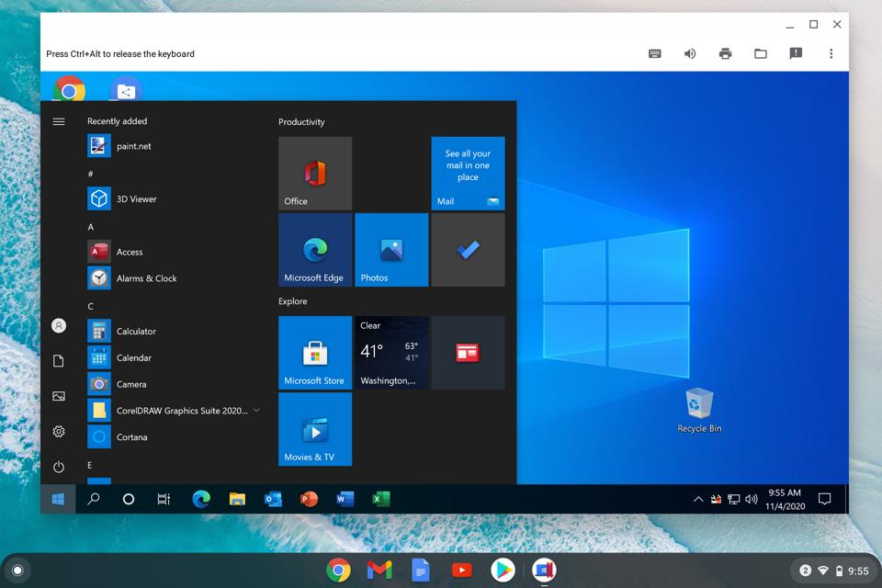Click the speaker icon in session toolbar
Image resolution: width=882 pixels, height=588 pixels.
click(x=690, y=54)
